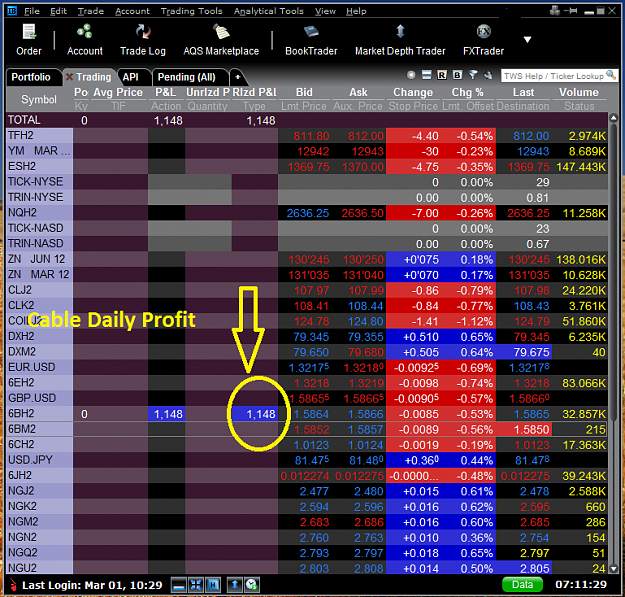Image resolution: width=625 pixels, height=597 pixels.
Task: Switch to the Portfolio tab
Action: pos(31,77)
